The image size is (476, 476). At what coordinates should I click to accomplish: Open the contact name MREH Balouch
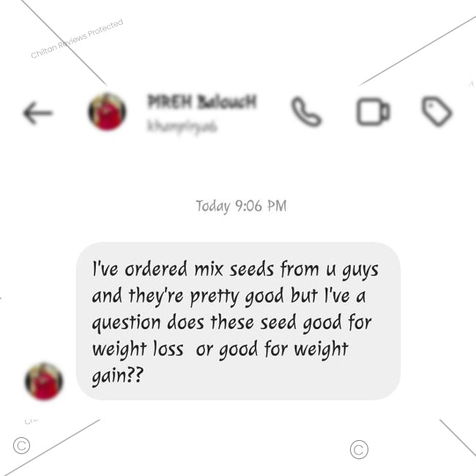(x=202, y=102)
